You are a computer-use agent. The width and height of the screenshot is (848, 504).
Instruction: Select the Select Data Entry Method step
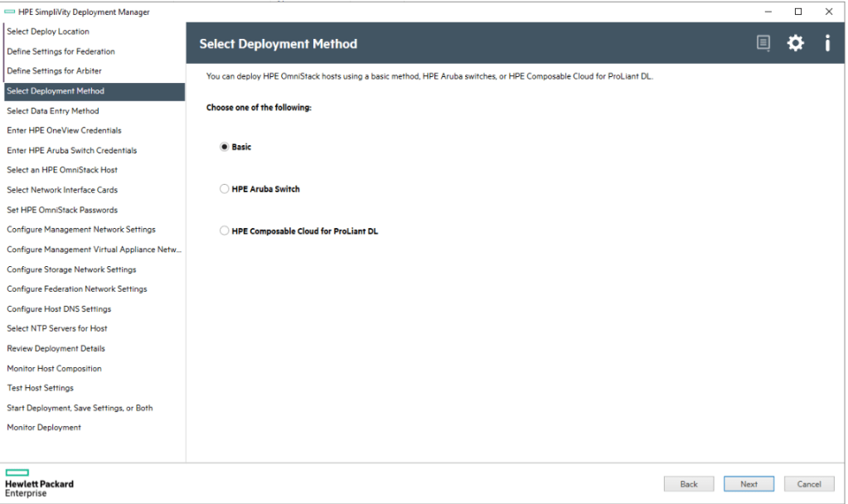click(53, 111)
